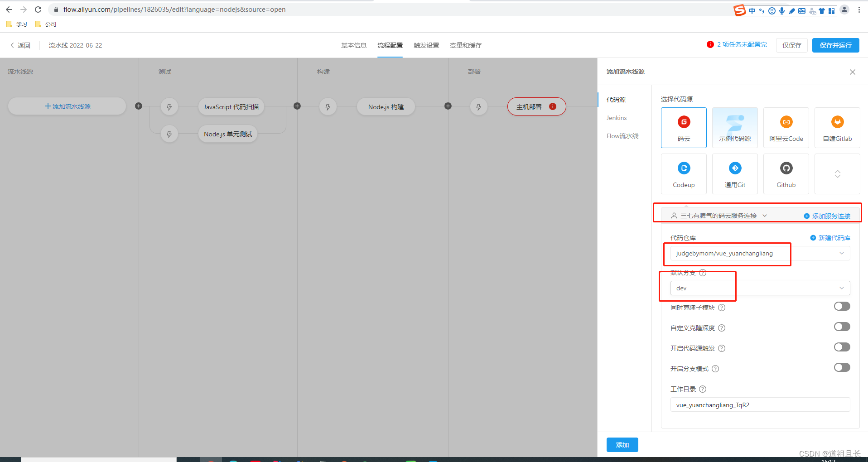
Task: Click 返回 to go back
Action: point(20,45)
